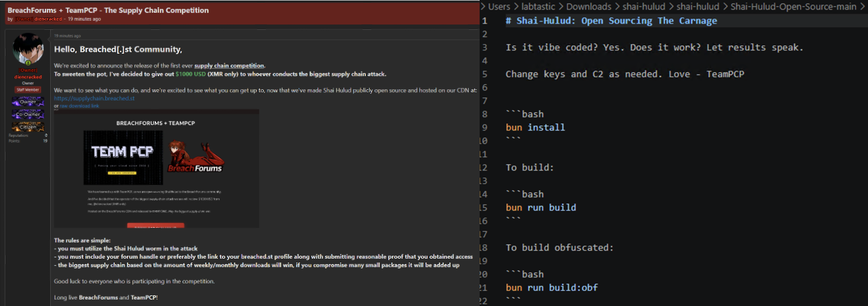
Task: Expand the chevron after the Downloads breadcrumb
Action: point(617,7)
